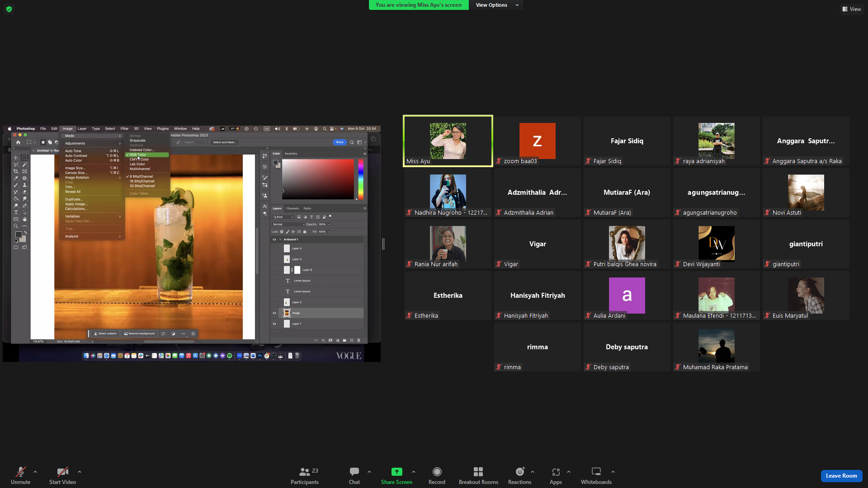Toggle Artboard 1 visibility eye

pos(274,239)
